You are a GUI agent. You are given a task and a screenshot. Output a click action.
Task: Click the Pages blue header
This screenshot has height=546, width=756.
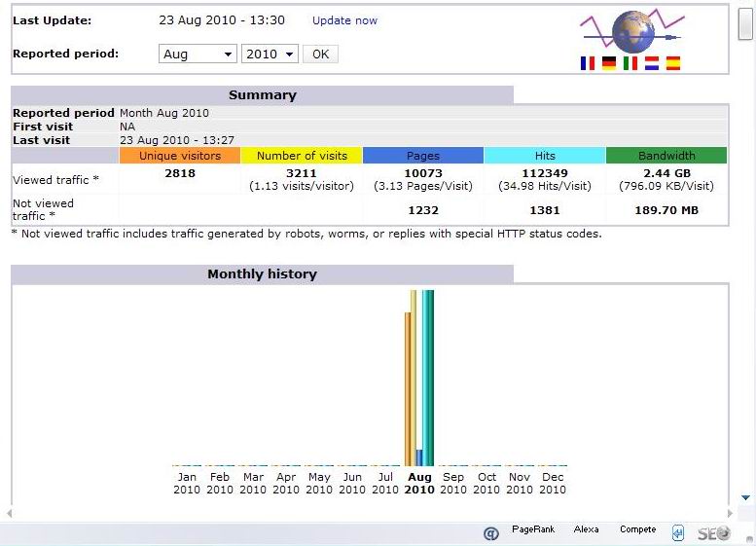point(423,156)
